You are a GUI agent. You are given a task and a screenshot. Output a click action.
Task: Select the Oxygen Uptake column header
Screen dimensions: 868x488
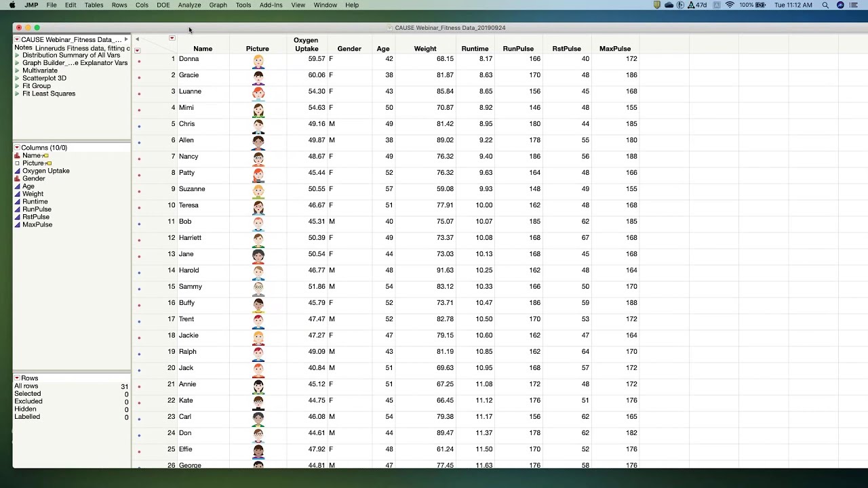tap(307, 44)
